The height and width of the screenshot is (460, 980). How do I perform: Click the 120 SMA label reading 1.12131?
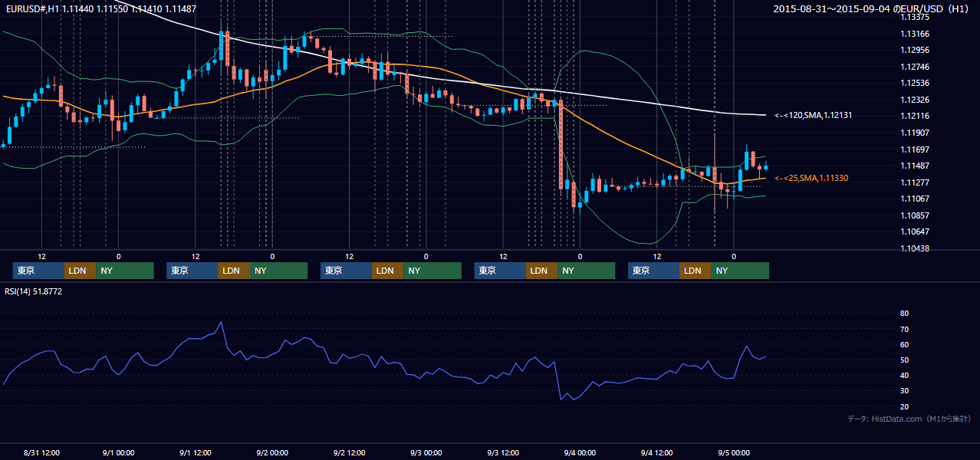coord(814,115)
